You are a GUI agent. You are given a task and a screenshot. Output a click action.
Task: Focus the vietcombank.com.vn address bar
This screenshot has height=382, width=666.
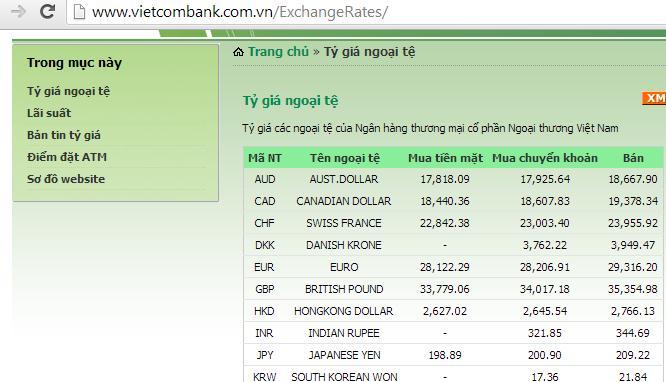366,12
